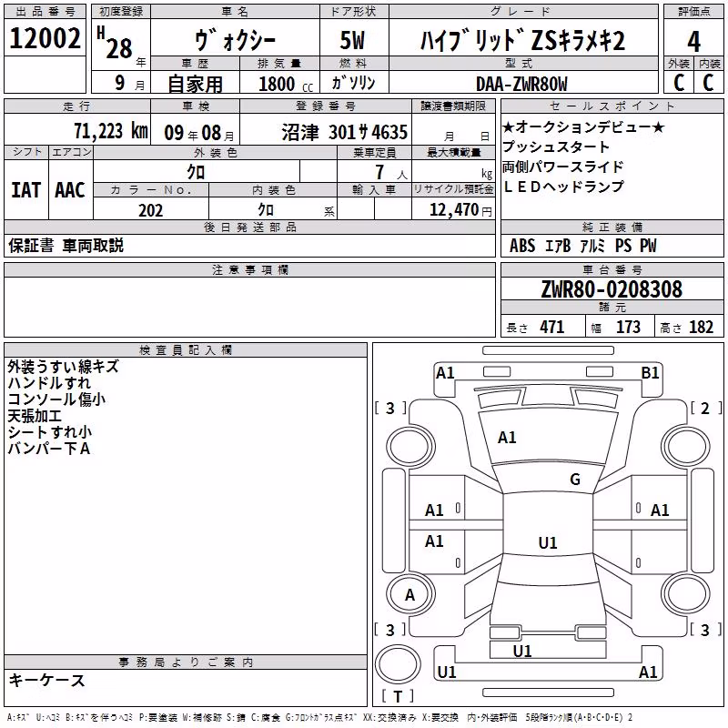Select the リサイクル預託金 field label
Viewport: 728px width, 728px height.
[453, 190]
